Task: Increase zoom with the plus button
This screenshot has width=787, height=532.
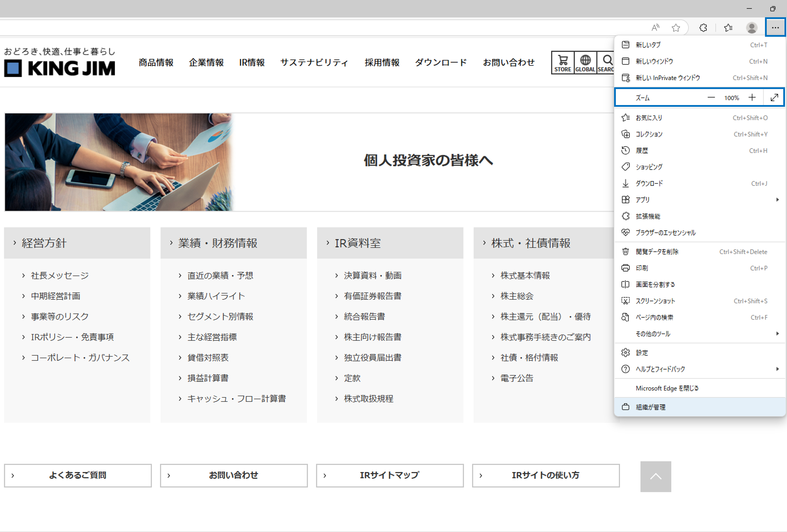Action: [x=752, y=98]
